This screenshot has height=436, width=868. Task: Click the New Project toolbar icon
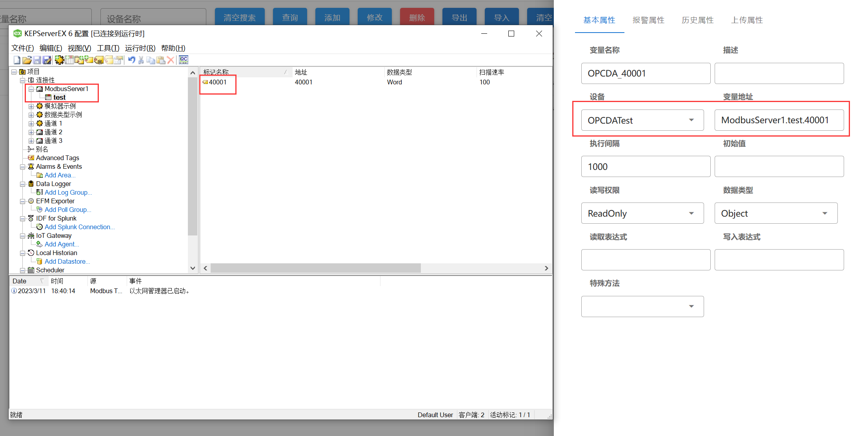(x=17, y=60)
